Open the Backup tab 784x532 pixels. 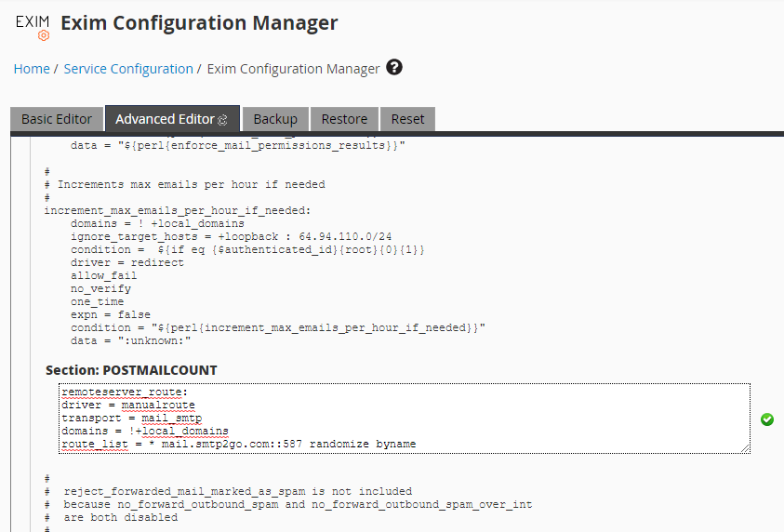coord(275,119)
